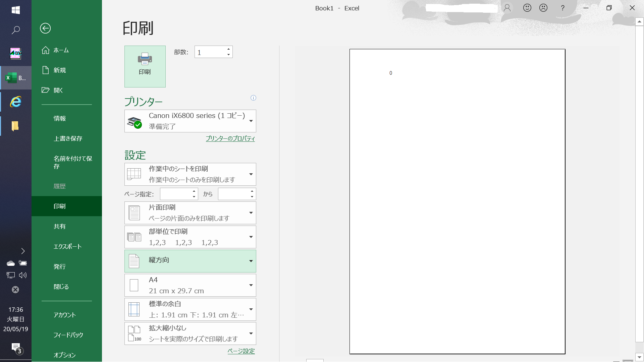Open Windows Start menu

click(x=15, y=10)
